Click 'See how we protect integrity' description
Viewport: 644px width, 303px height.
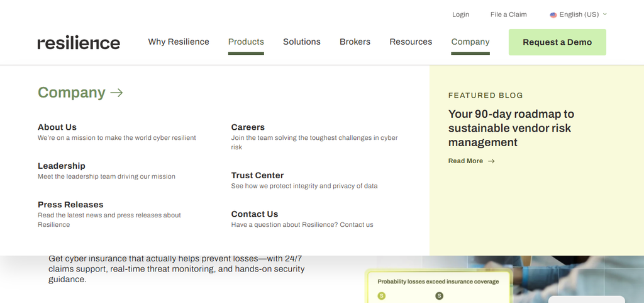click(304, 186)
